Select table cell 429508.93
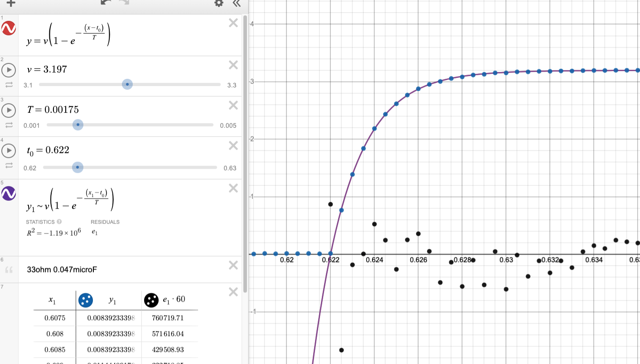The image size is (640, 364). (168, 350)
